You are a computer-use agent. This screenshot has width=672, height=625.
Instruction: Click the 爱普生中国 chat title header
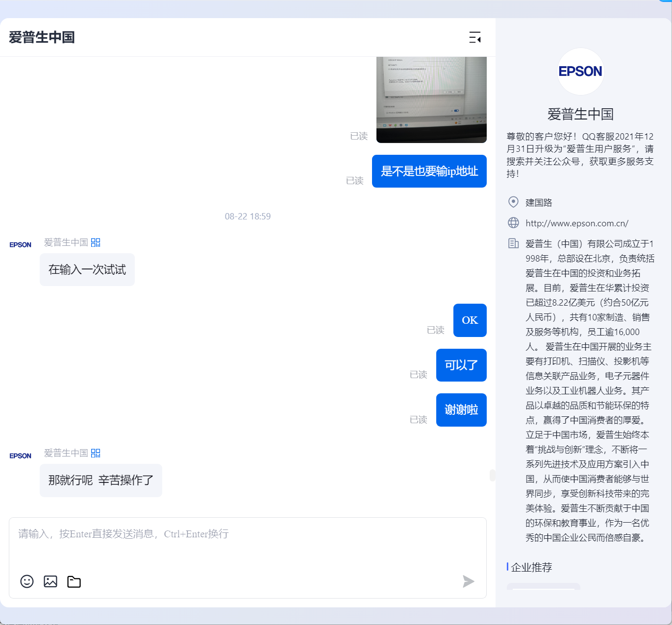tap(42, 37)
